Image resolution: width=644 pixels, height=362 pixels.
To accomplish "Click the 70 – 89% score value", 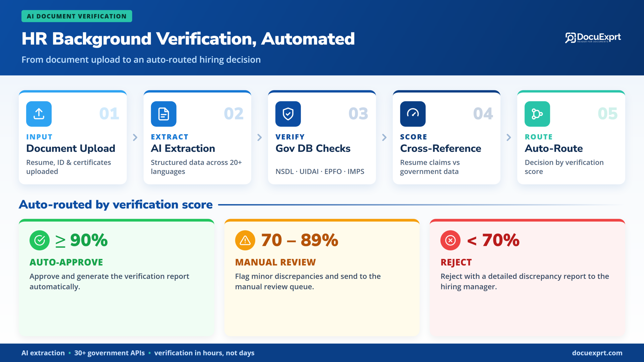I will [300, 240].
